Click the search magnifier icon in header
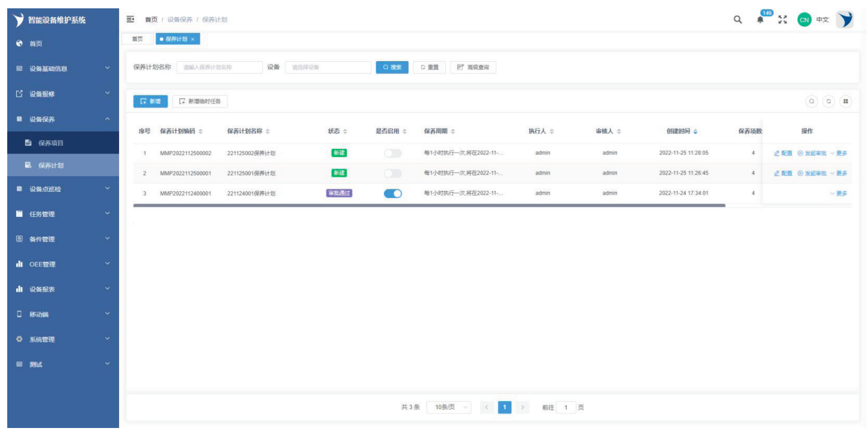Screen dimensions: 868x438 738,19
